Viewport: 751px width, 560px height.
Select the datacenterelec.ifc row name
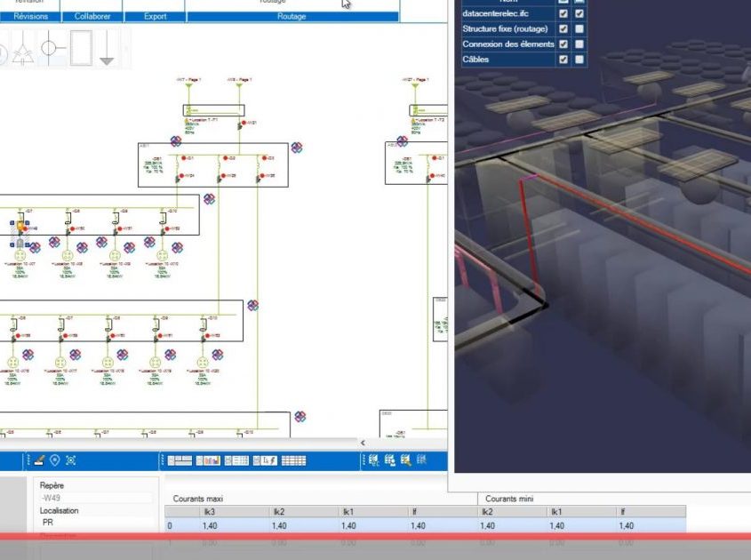495,13
